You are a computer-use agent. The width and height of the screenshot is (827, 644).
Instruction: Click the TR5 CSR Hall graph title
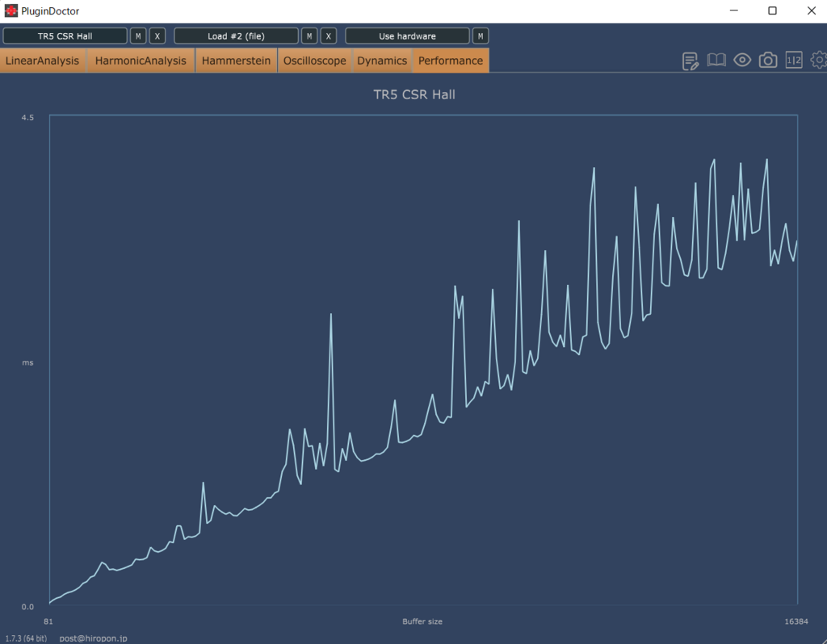(414, 94)
